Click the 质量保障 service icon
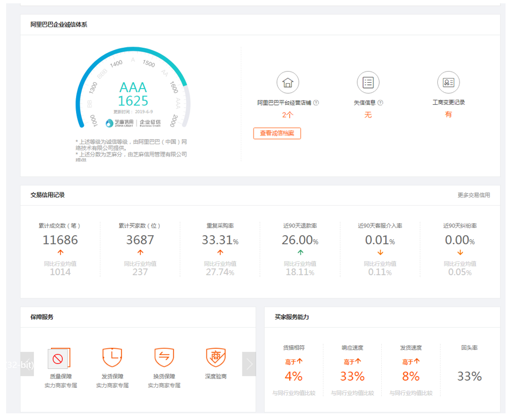 59,358
